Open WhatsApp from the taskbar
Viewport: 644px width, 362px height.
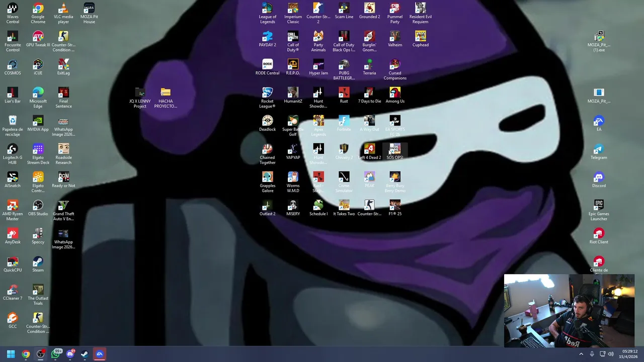pyautogui.click(x=56, y=354)
